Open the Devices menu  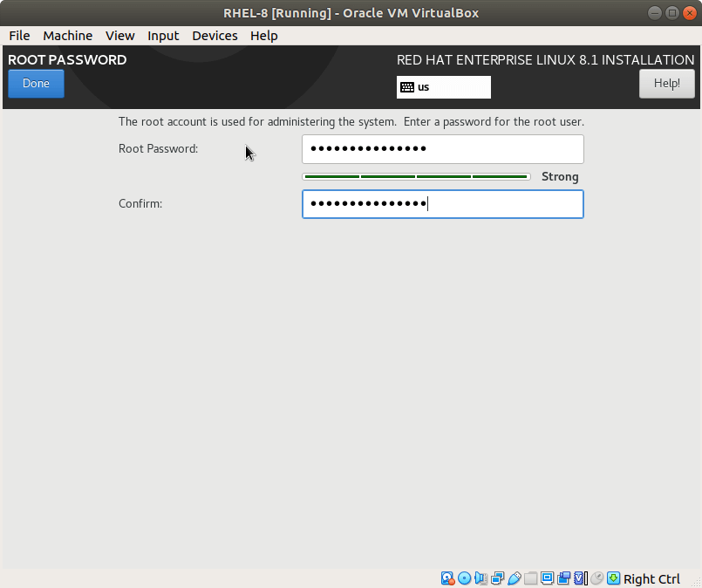coord(215,36)
